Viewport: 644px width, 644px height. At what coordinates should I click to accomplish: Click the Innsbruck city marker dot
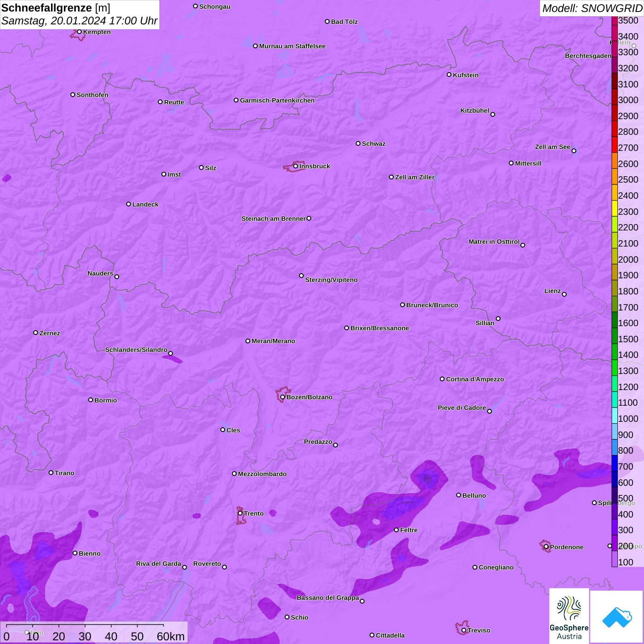pos(295,166)
